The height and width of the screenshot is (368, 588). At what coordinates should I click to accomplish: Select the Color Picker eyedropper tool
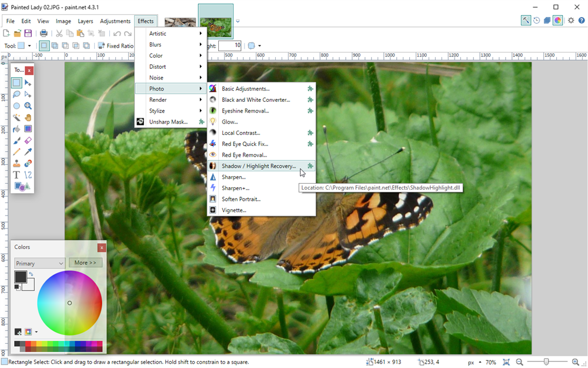28,152
